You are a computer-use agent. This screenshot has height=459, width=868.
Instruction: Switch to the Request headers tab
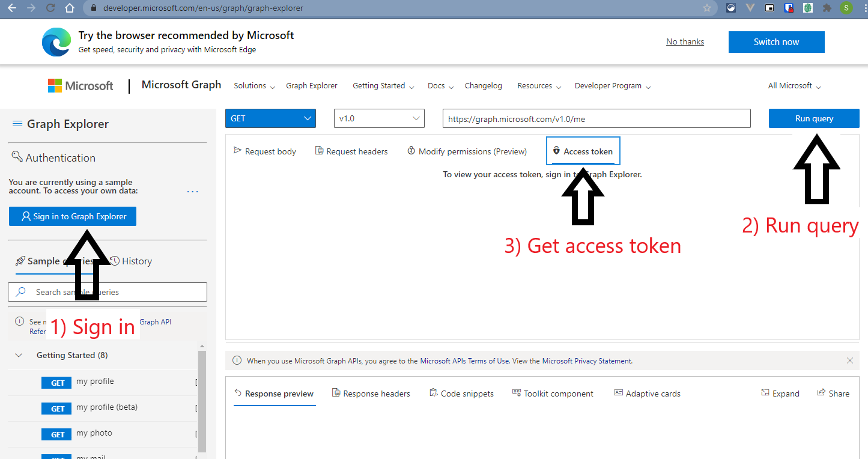(x=351, y=151)
